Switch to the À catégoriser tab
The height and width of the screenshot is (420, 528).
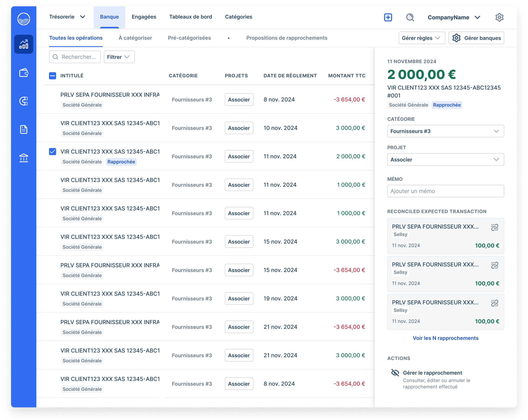coord(135,38)
